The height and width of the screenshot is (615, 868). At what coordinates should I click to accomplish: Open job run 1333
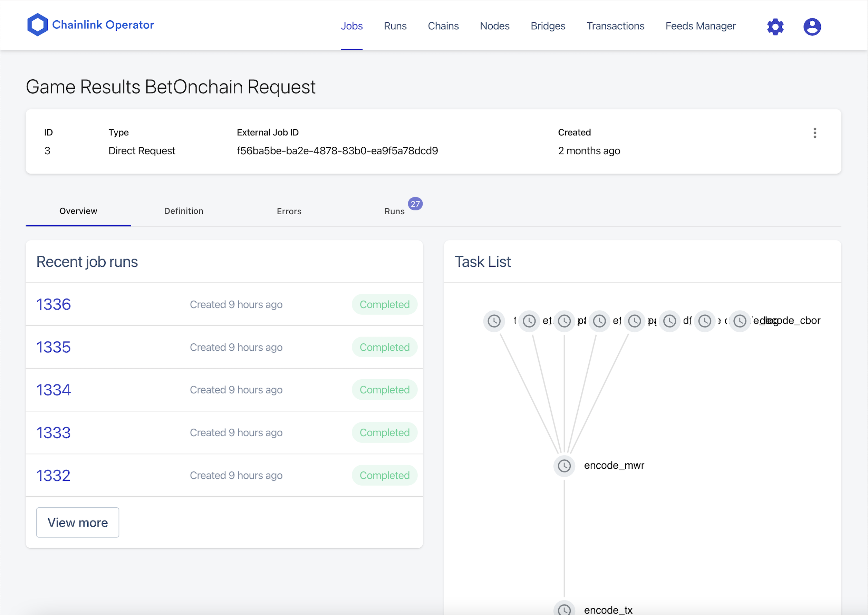[x=54, y=433]
